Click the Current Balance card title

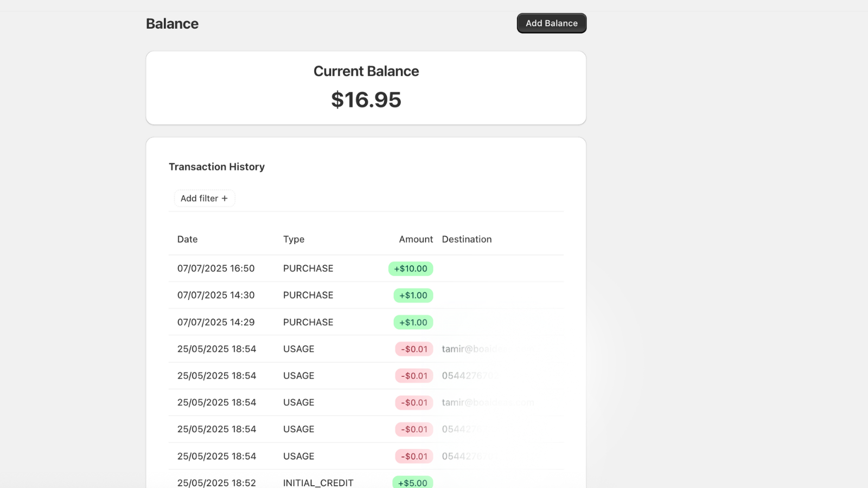pos(366,71)
